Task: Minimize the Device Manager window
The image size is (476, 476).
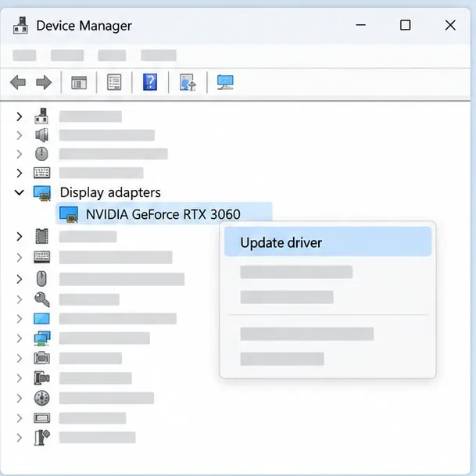Action: pos(360,25)
